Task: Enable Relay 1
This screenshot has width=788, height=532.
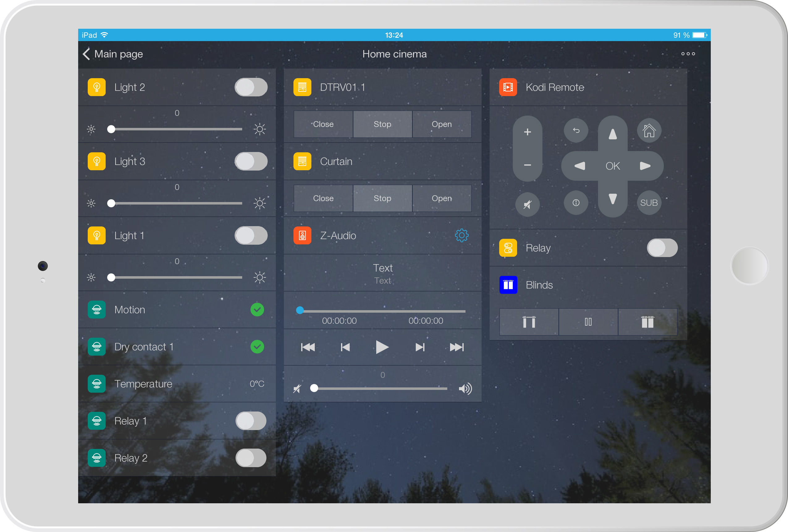Action: 251,421
